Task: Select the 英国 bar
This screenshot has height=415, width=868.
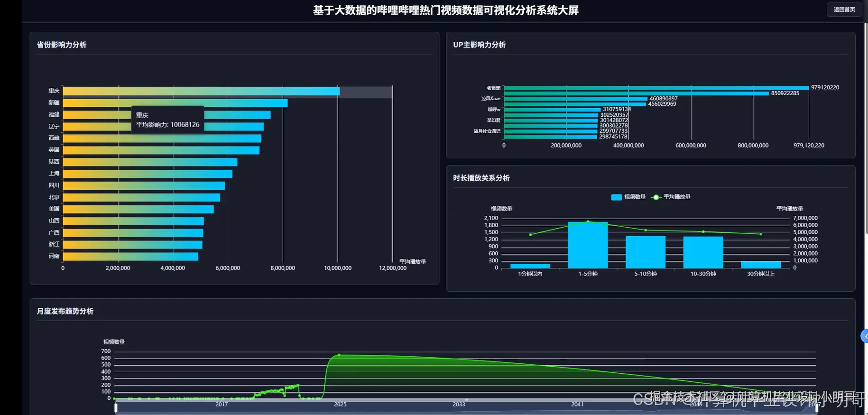Action: tap(161, 150)
